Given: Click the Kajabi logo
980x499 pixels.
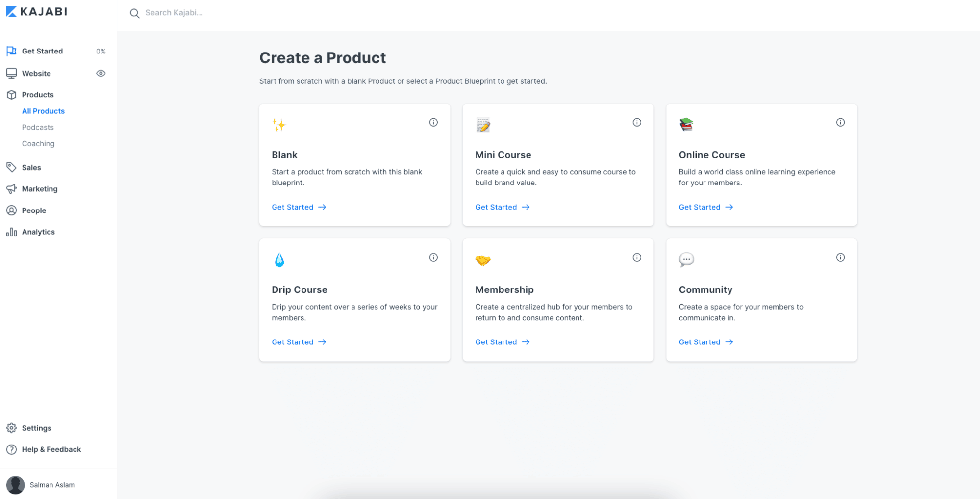Looking at the screenshot, I should [x=37, y=11].
